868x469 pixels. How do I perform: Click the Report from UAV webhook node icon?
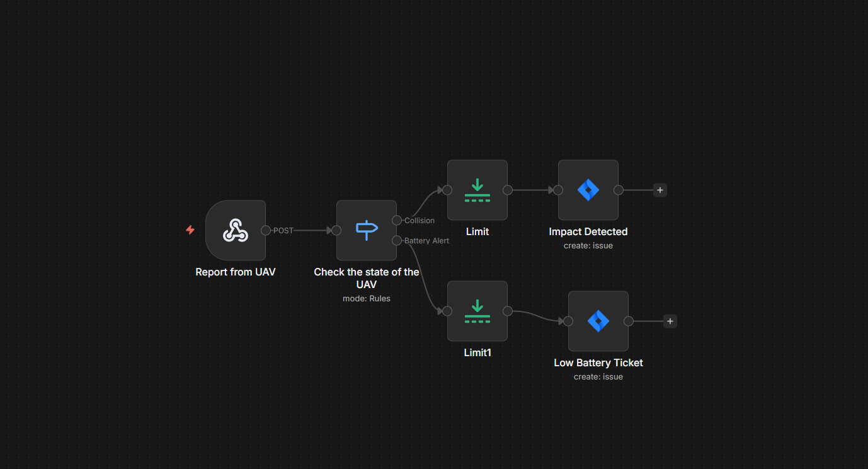[x=236, y=230]
